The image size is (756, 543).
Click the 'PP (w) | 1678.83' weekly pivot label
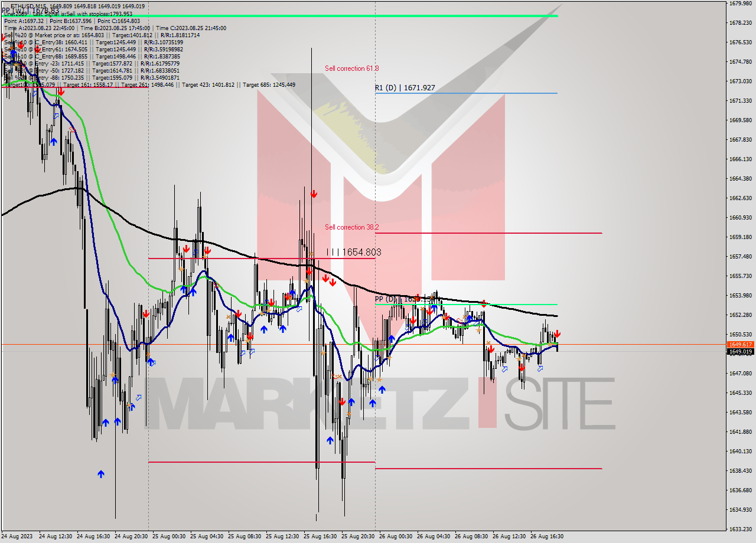tap(30, 11)
